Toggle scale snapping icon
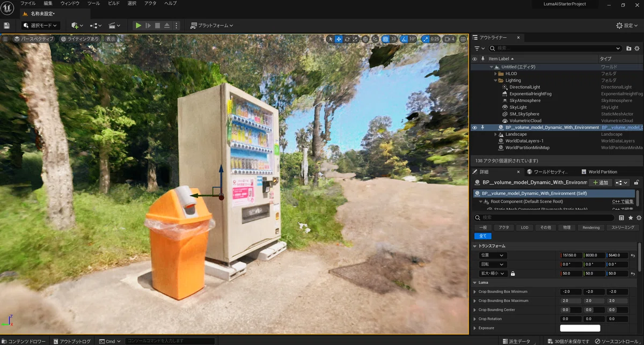644x345 pixels. tap(426, 39)
